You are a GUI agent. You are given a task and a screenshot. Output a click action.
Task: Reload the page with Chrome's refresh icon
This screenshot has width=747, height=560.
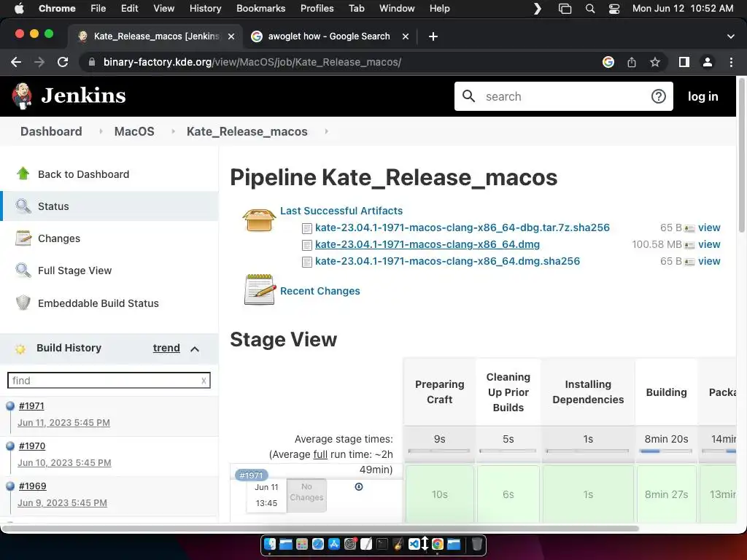tap(63, 62)
